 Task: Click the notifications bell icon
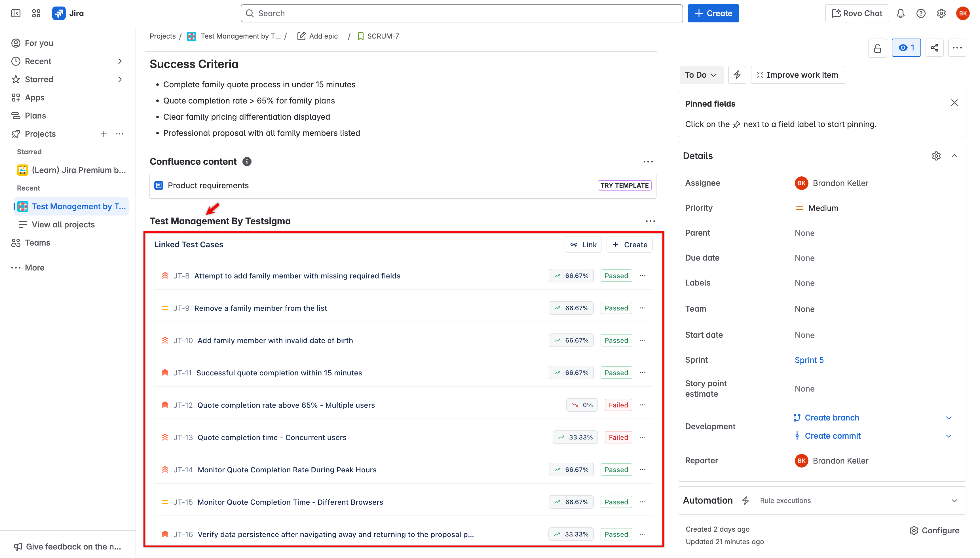tap(900, 13)
